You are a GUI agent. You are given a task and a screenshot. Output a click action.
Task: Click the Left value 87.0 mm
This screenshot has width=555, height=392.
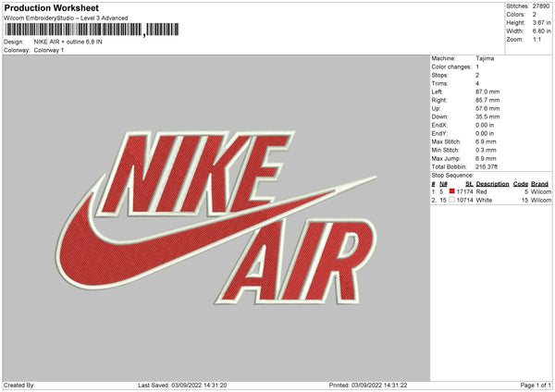click(x=487, y=92)
